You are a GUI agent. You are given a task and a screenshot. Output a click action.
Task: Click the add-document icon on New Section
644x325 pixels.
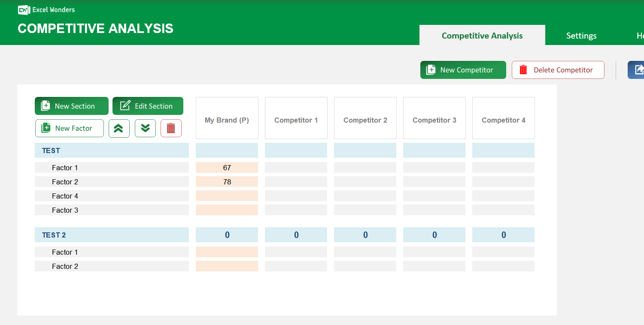pyautogui.click(x=46, y=105)
